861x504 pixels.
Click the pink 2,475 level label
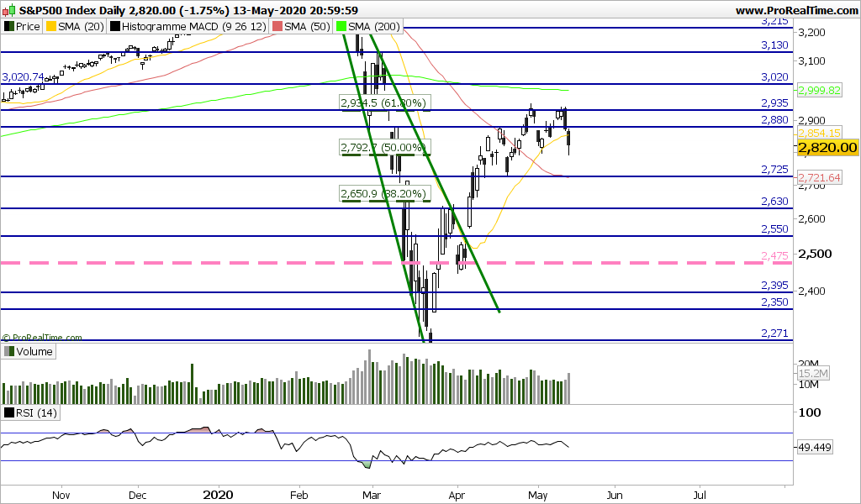(x=774, y=255)
